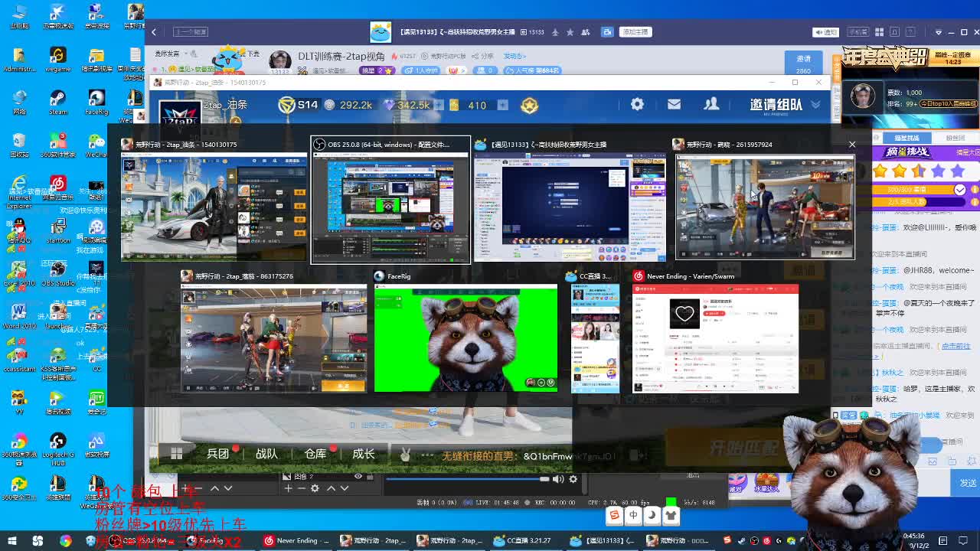Click the blue 邀请 button
The width and height of the screenshot is (980, 551).
click(x=803, y=59)
